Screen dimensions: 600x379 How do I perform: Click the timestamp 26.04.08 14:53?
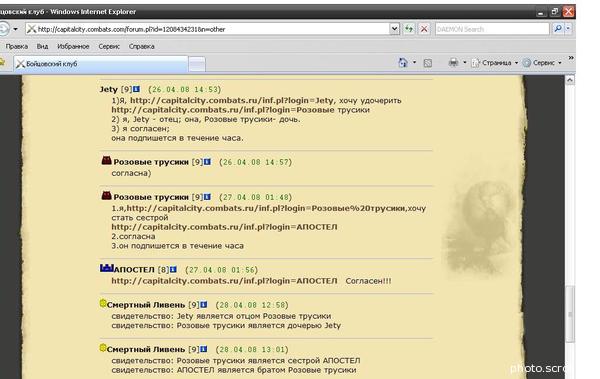click(185, 90)
